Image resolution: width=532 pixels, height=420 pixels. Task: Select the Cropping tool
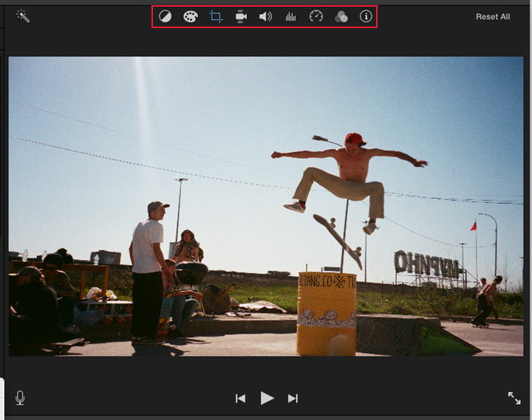216,16
